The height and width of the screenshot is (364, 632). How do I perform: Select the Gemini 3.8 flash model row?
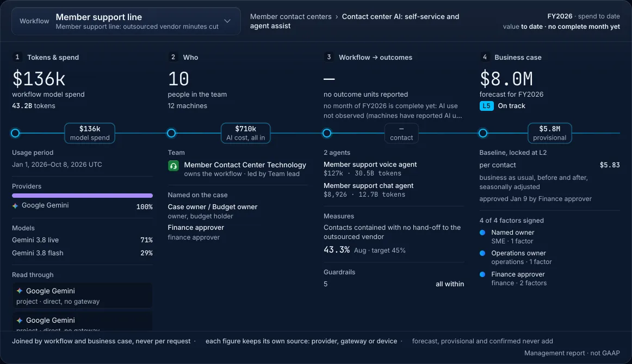(x=82, y=253)
